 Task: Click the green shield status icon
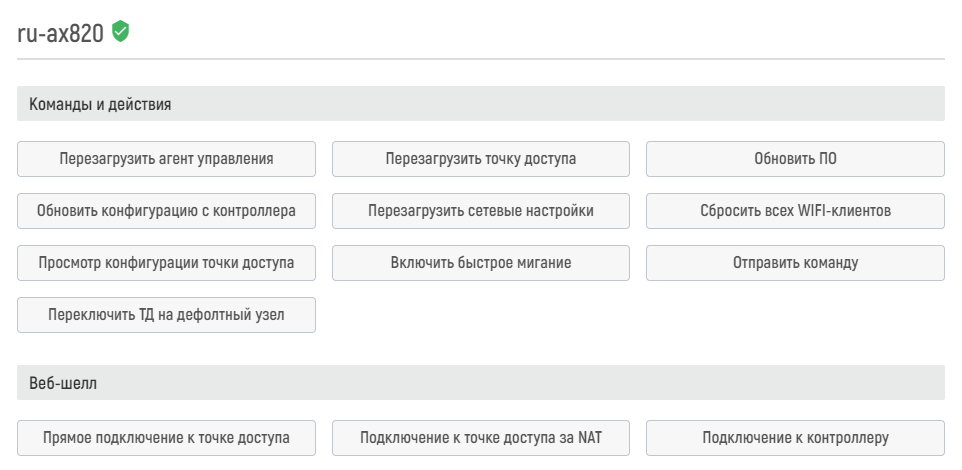click(x=120, y=31)
